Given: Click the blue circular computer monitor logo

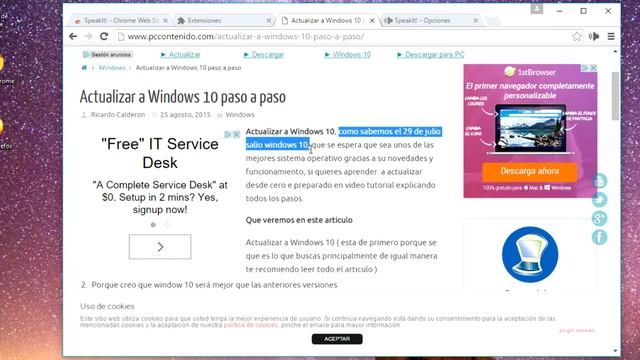Looking at the screenshot, I should [530, 255].
